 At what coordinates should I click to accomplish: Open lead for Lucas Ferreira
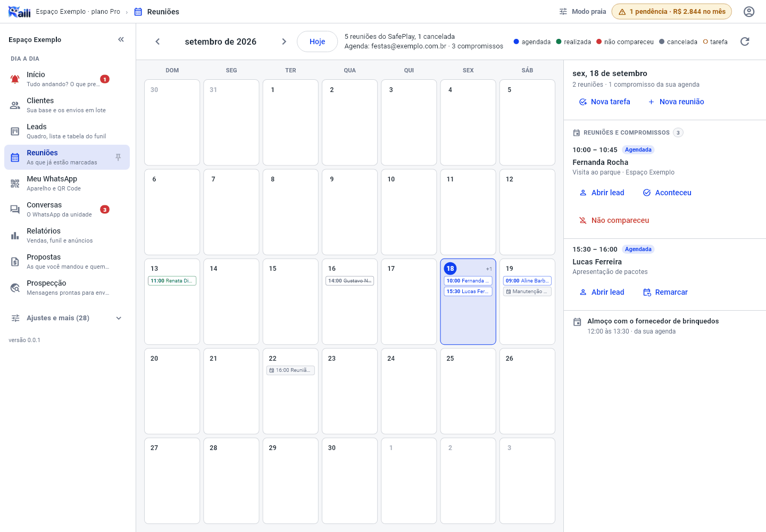(602, 292)
